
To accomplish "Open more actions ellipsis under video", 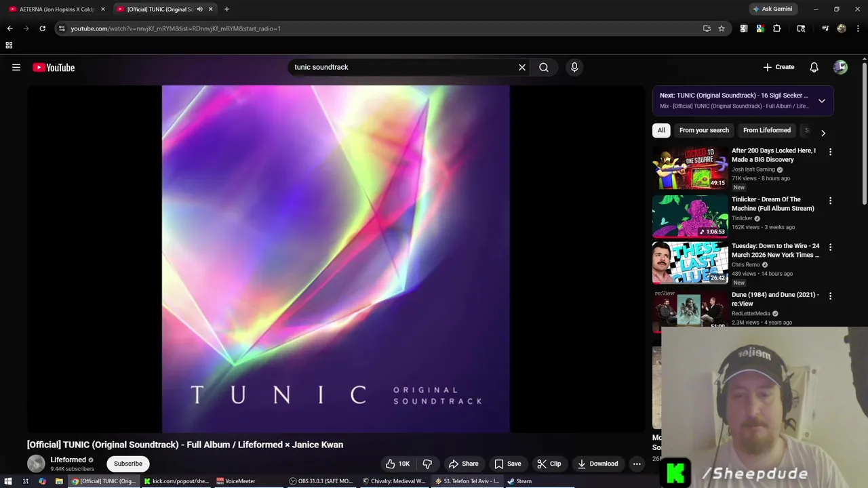I will pos(637,464).
